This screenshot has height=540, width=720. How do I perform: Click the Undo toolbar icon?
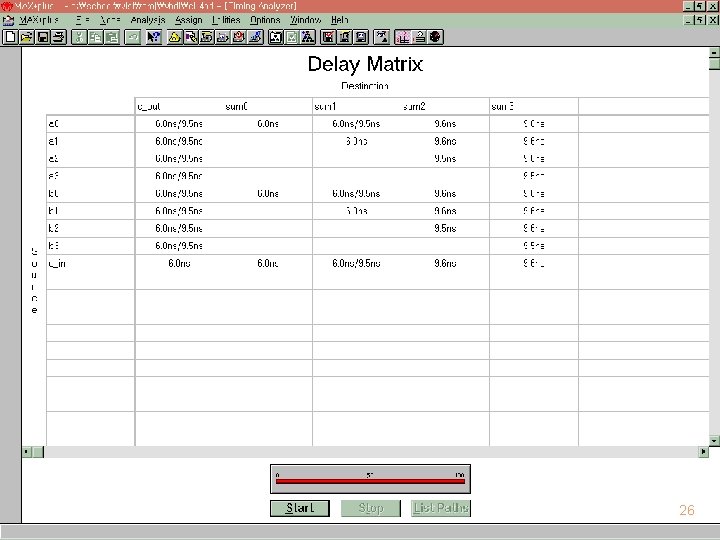[132, 37]
